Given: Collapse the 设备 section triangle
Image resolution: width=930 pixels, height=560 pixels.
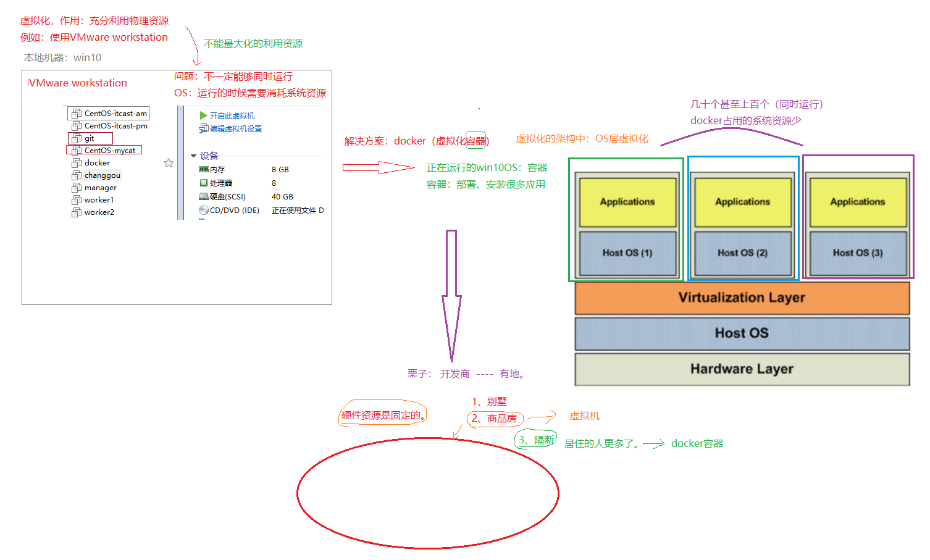Looking at the screenshot, I should coord(193,156).
